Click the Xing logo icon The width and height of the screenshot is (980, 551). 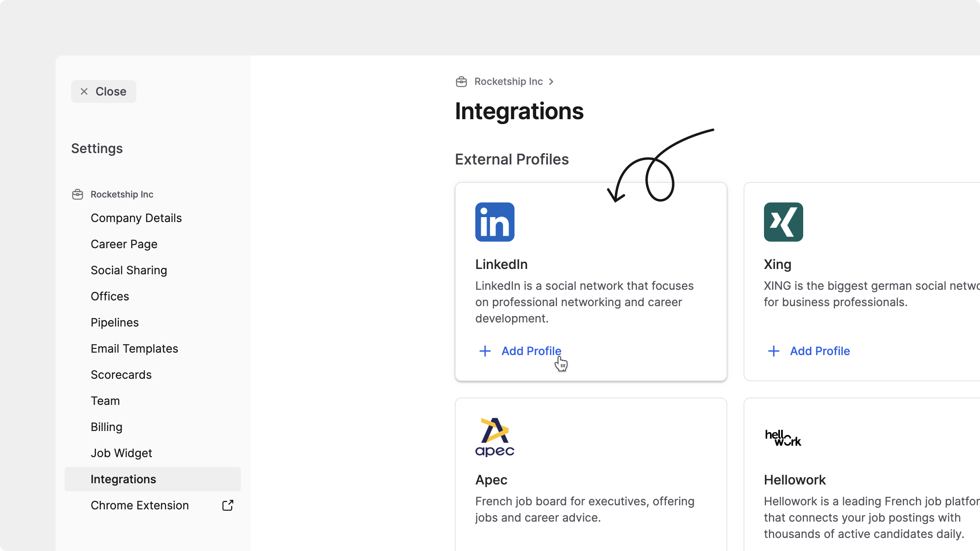coord(783,222)
